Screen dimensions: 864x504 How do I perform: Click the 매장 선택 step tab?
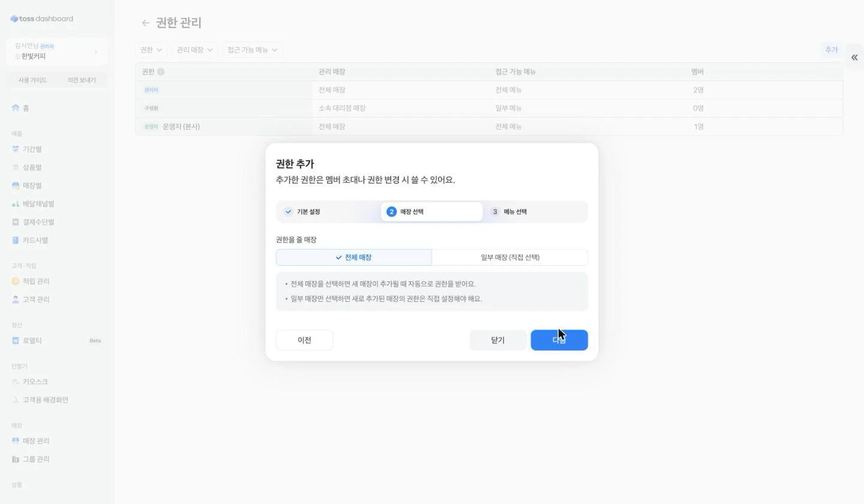click(432, 212)
